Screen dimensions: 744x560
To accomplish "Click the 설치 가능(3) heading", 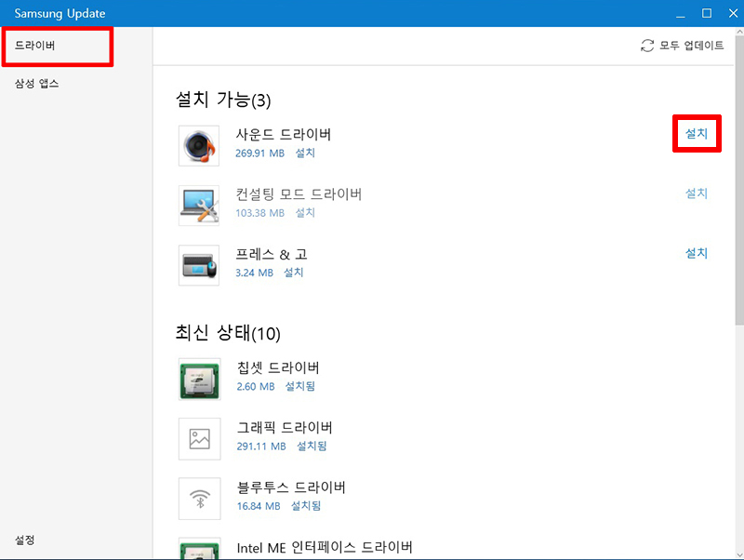I will (x=223, y=100).
